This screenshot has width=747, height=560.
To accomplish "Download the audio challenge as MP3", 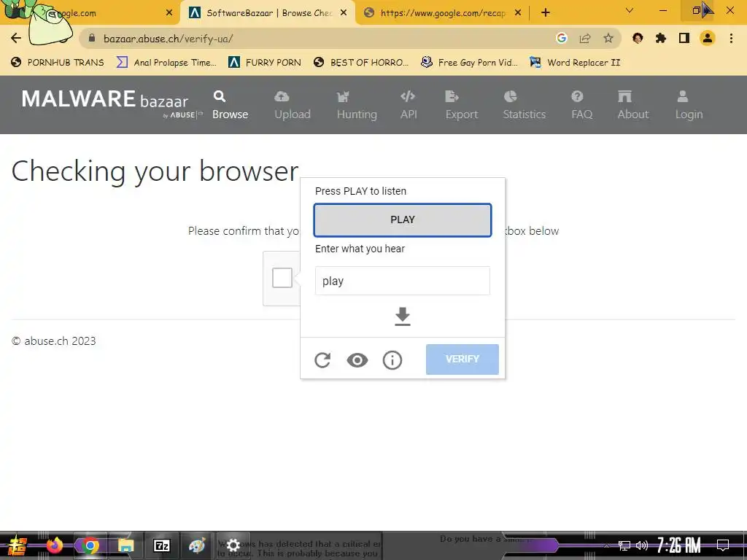I will tap(403, 316).
